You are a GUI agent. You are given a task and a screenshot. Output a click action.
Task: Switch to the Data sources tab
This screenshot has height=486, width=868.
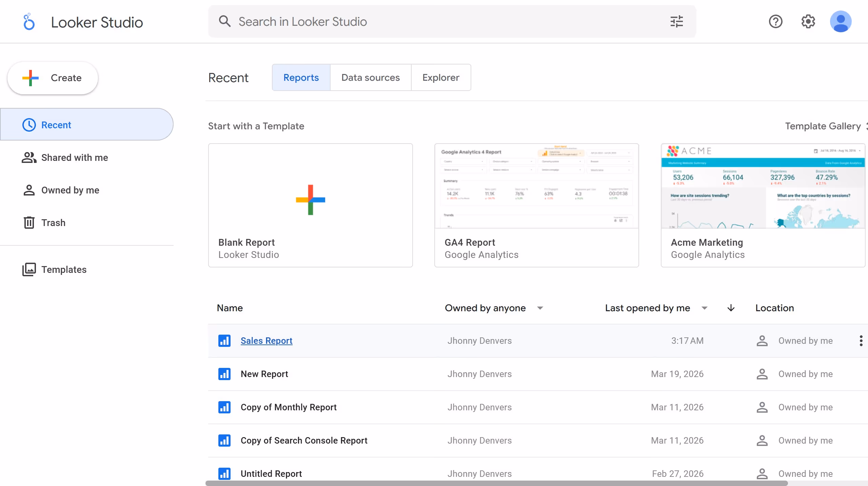click(x=371, y=77)
